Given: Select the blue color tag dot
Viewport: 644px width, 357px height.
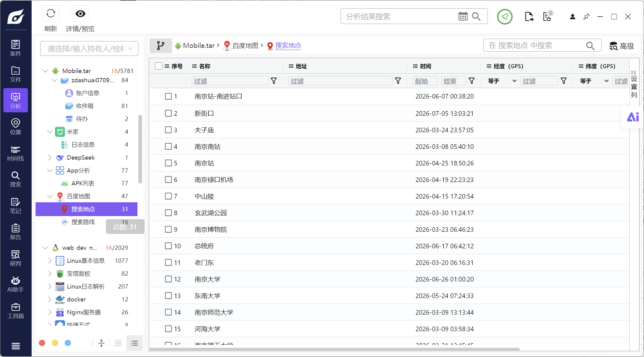Looking at the screenshot, I should pos(68,343).
